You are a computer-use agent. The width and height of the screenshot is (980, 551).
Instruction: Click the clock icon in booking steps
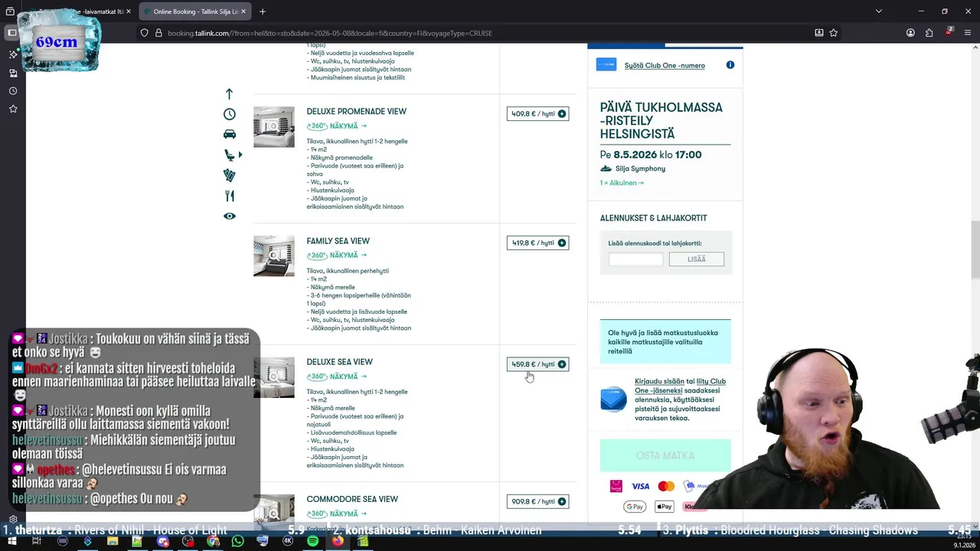[229, 114]
